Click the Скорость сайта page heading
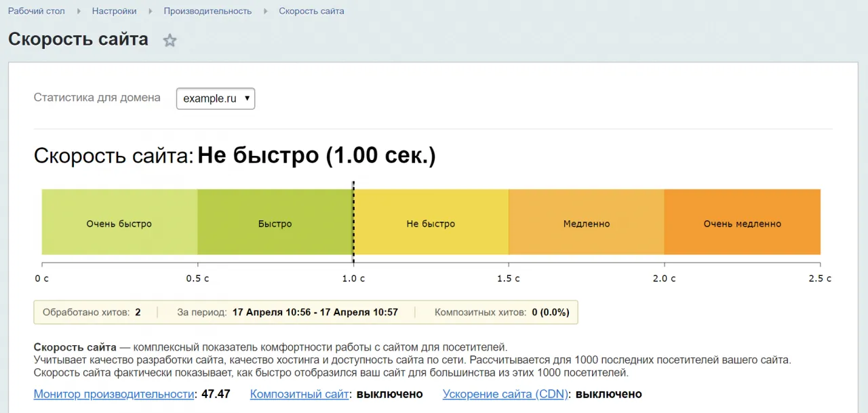The height and width of the screenshot is (413, 868). [78, 39]
